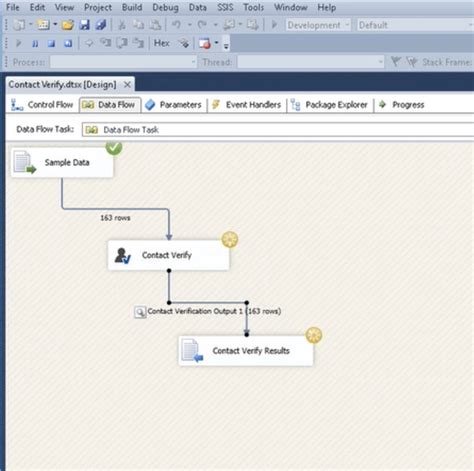Select the Contact Verify transform component
This screenshot has height=471, width=474.
(x=169, y=255)
